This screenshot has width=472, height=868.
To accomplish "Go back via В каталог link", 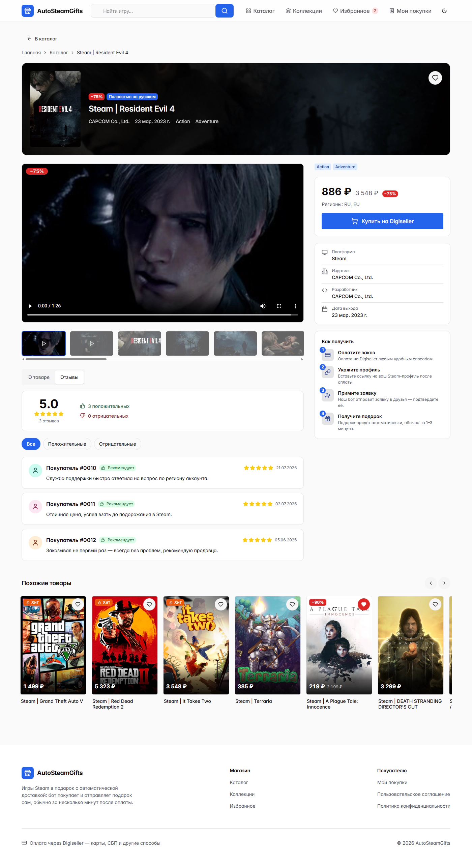I will coord(42,39).
